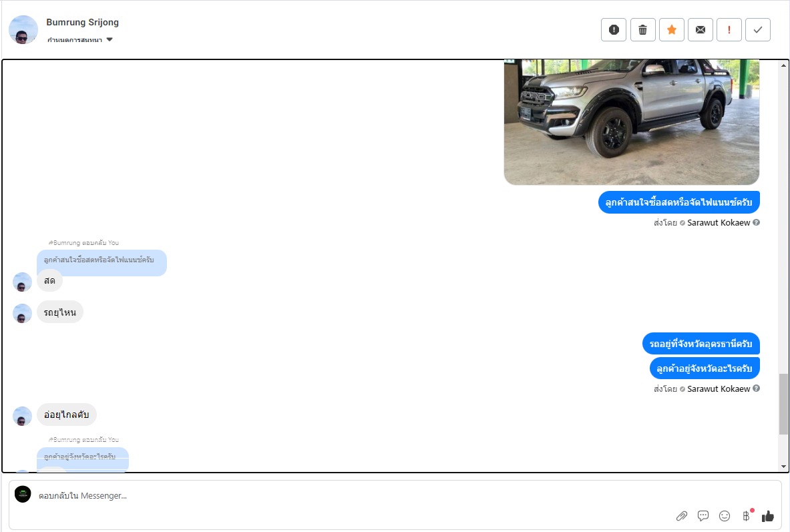Image resolution: width=790 pixels, height=532 pixels.
Task: Click the help icon next to second Sarawut Kokaew
Action: point(756,388)
